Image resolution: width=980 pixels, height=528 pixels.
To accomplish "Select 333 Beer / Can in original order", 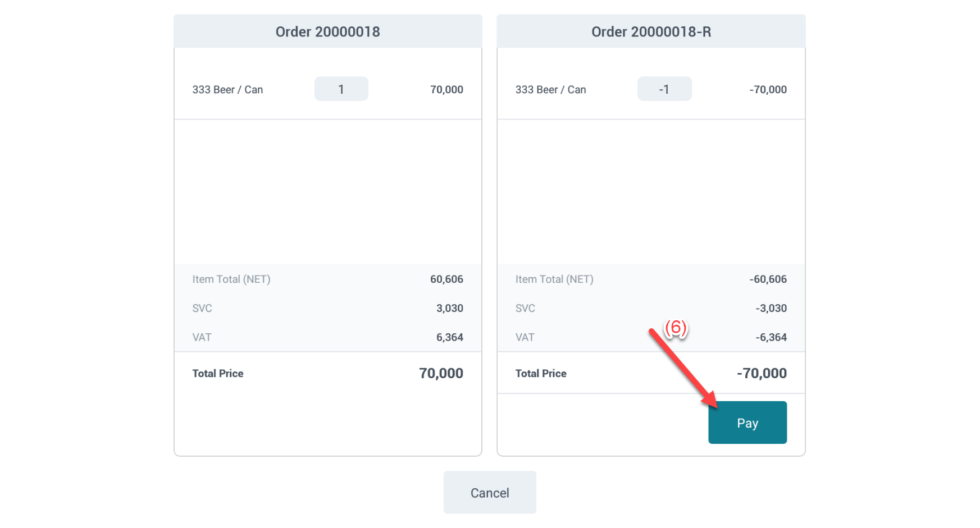I will [227, 90].
